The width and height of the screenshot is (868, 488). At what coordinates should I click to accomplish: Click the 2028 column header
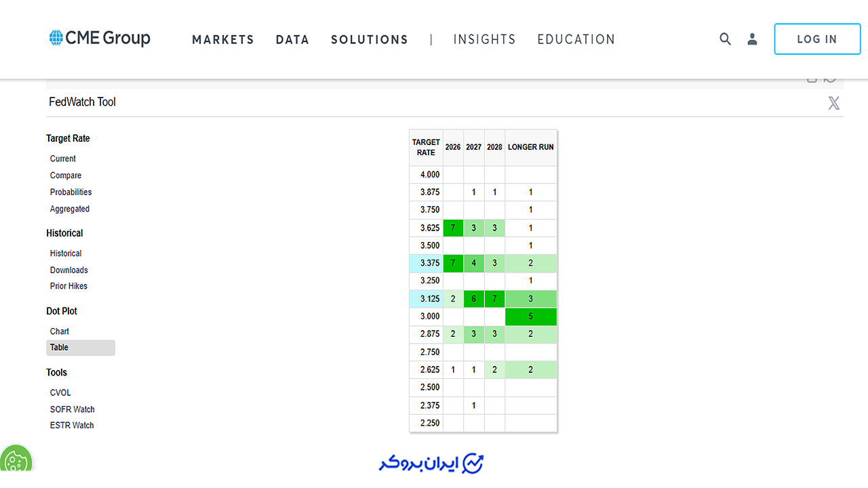tap(495, 148)
